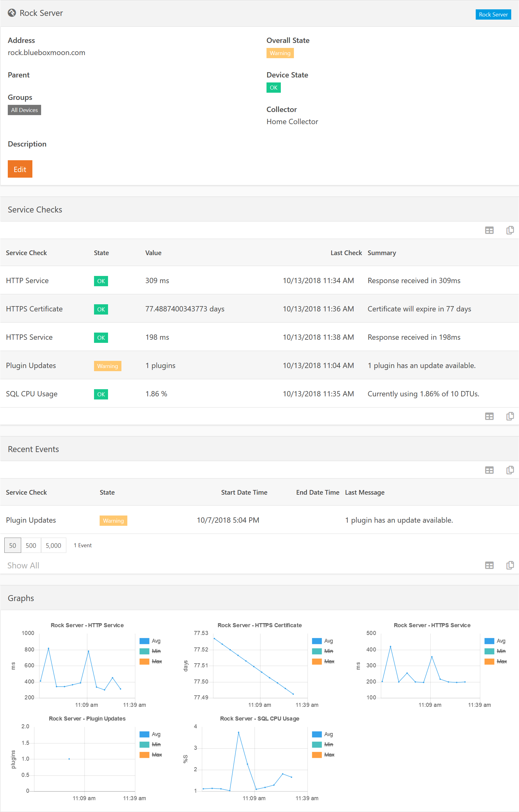Toggle Avg series in HTTPS Service graph legend
Viewport: 519px width, 812px height.
495,641
